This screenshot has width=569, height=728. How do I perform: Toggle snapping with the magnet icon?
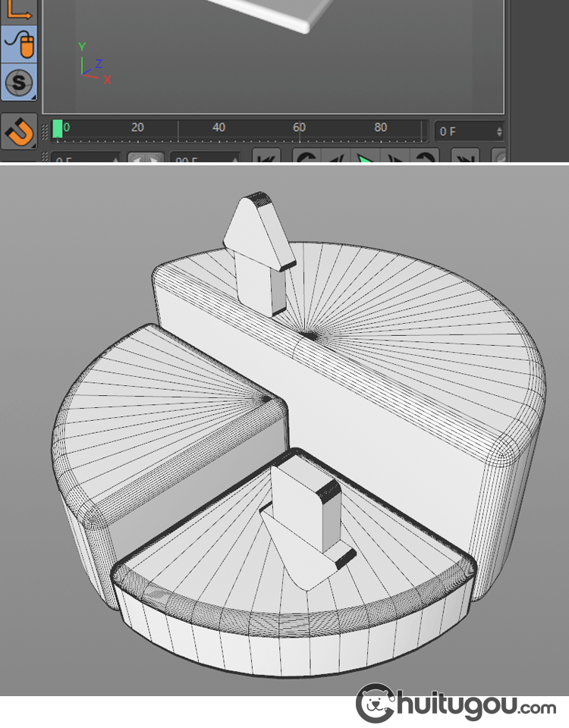coord(18,132)
